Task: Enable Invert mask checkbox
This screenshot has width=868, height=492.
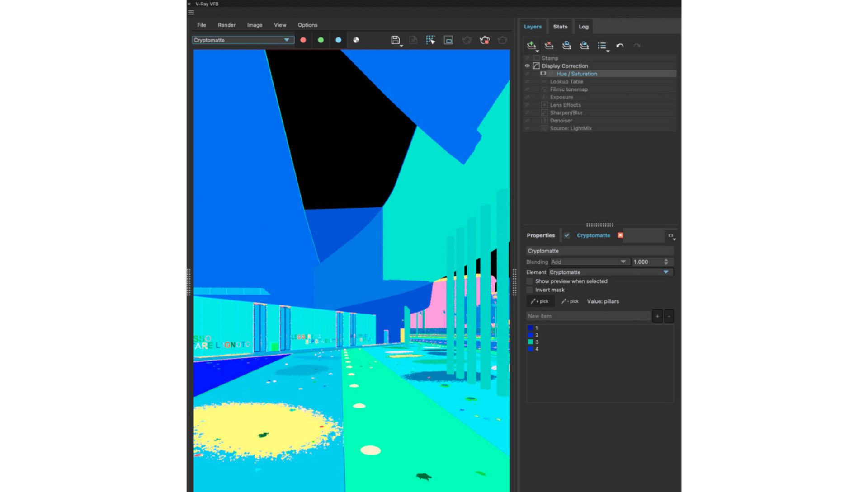Action: pyautogui.click(x=531, y=290)
